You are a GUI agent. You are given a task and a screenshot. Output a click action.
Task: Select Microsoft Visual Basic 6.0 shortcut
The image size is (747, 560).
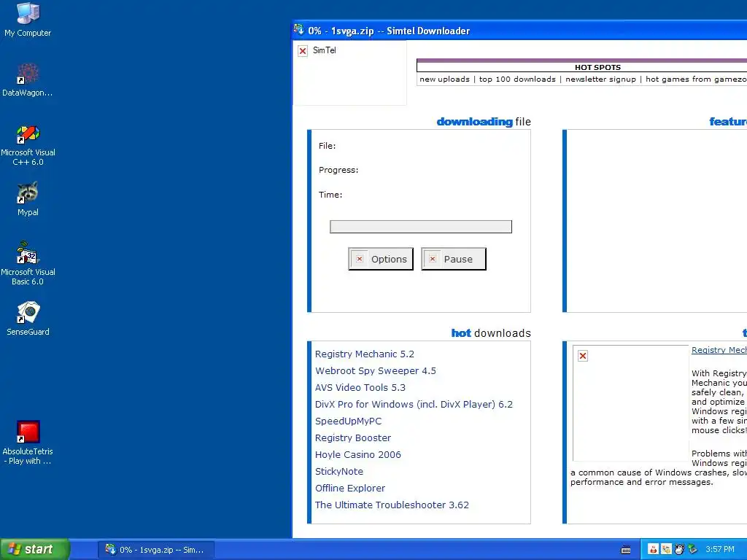click(x=28, y=263)
